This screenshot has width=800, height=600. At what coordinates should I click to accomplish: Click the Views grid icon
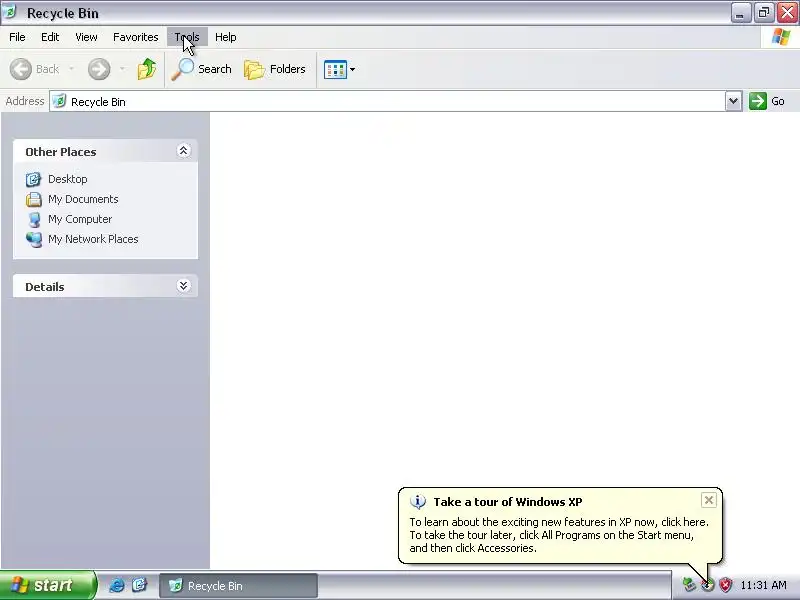[335, 69]
